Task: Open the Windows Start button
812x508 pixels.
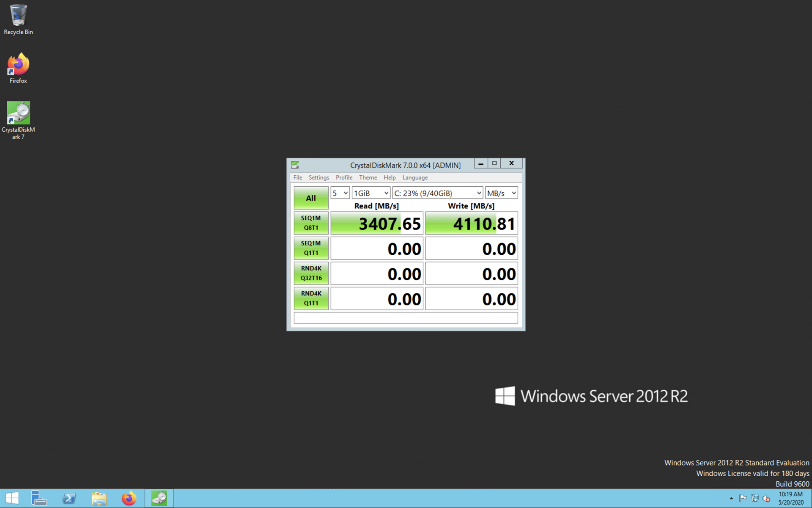Action: [12, 498]
